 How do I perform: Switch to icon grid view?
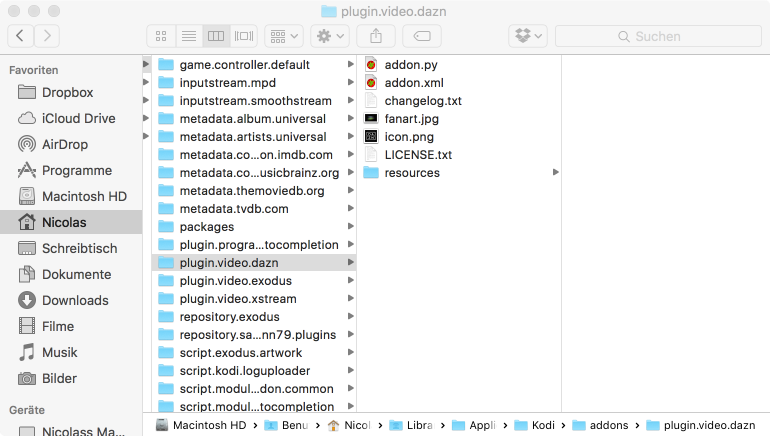click(x=161, y=36)
